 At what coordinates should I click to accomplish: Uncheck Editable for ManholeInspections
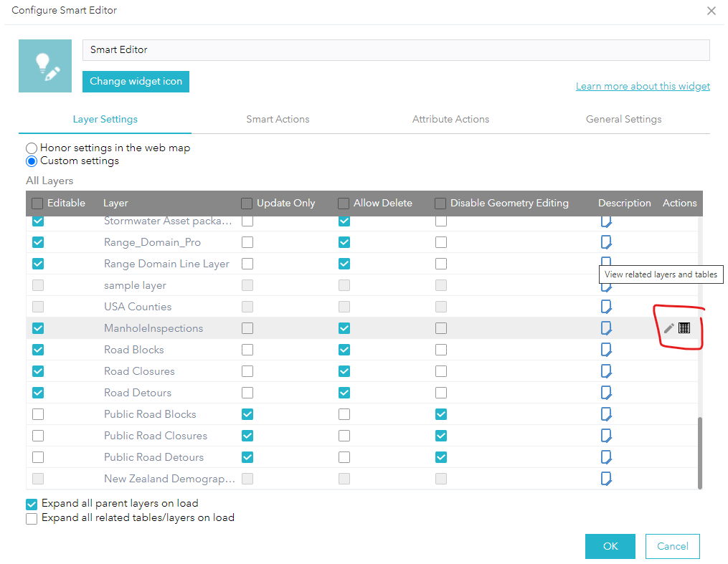coord(38,328)
